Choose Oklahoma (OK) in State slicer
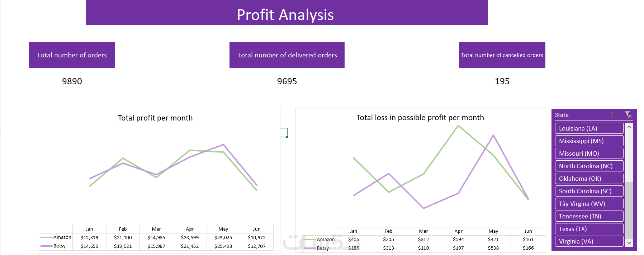This screenshot has height=255, width=644. pyautogui.click(x=589, y=179)
